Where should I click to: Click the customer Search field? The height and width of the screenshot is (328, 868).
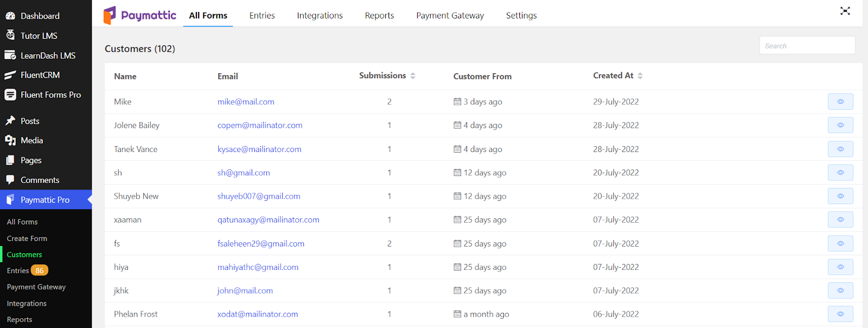pos(807,46)
